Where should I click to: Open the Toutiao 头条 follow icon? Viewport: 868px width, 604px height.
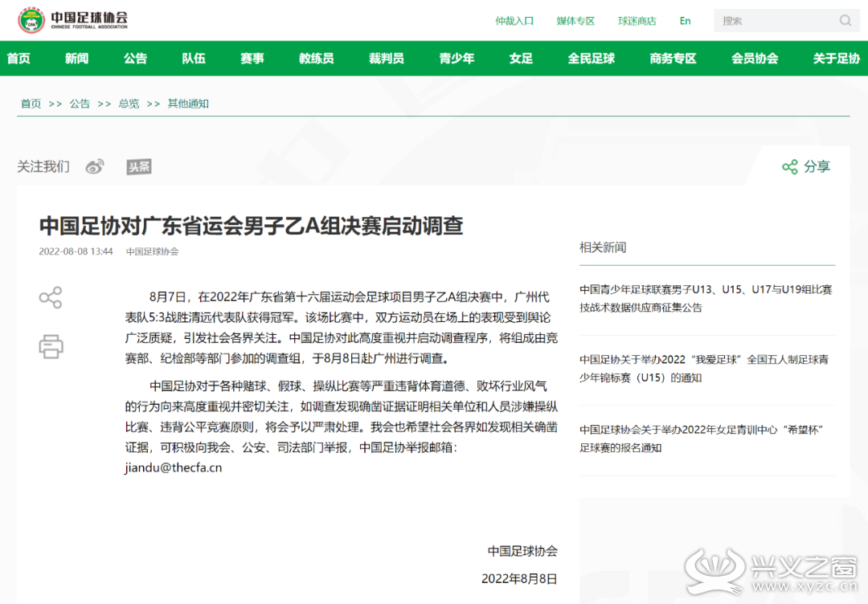click(139, 166)
